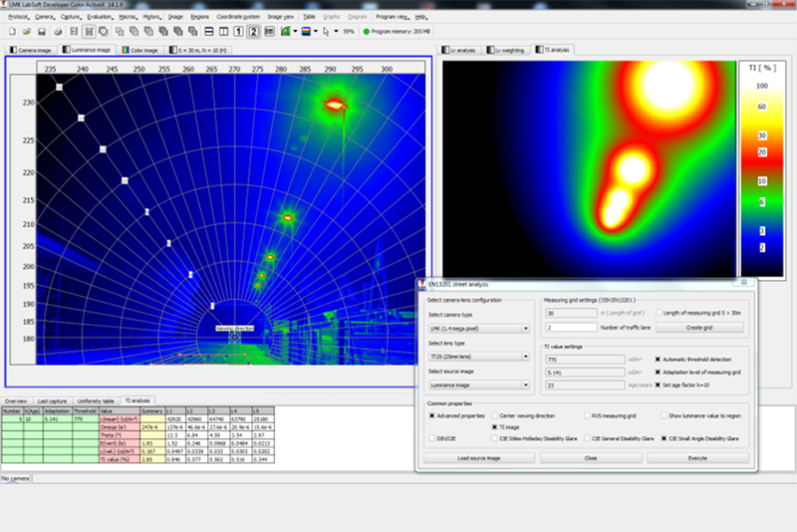Switch to the Uniformity table tab
This screenshot has height=532, width=797.
(96, 400)
